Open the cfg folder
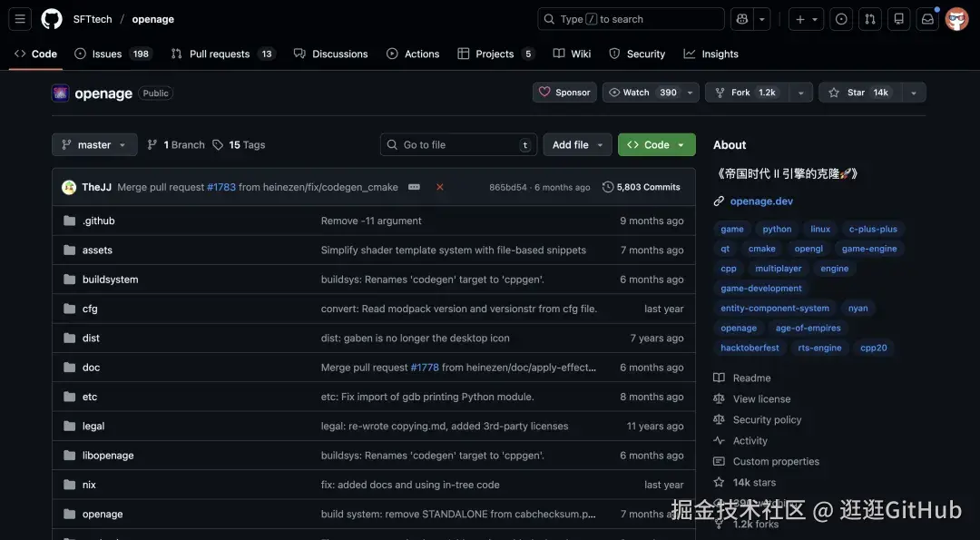This screenshot has height=540, width=980. (x=90, y=309)
